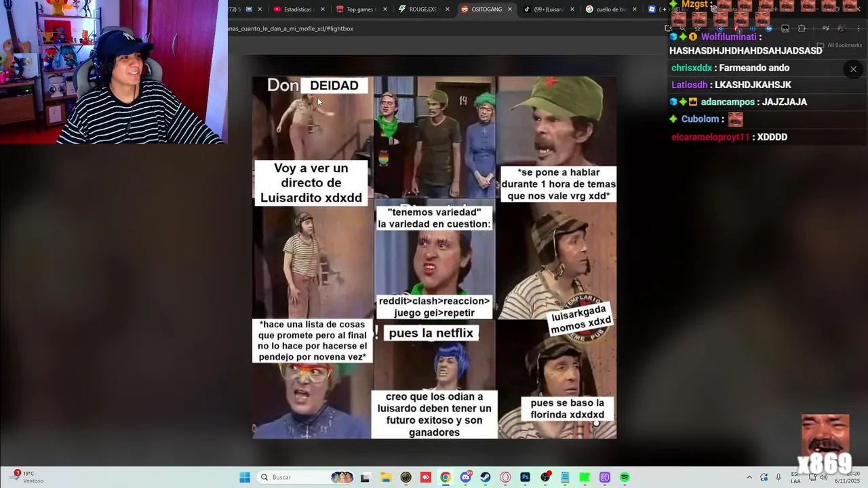Viewport: 868px width, 488px height.
Task: Close the OSITOGANG tab
Action: click(x=510, y=9)
